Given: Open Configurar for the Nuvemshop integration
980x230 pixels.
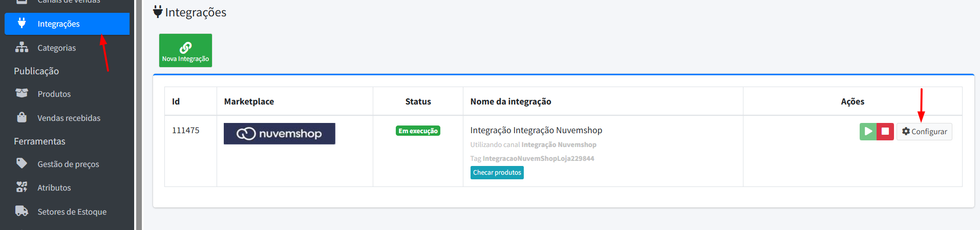Looking at the screenshot, I should (x=924, y=132).
